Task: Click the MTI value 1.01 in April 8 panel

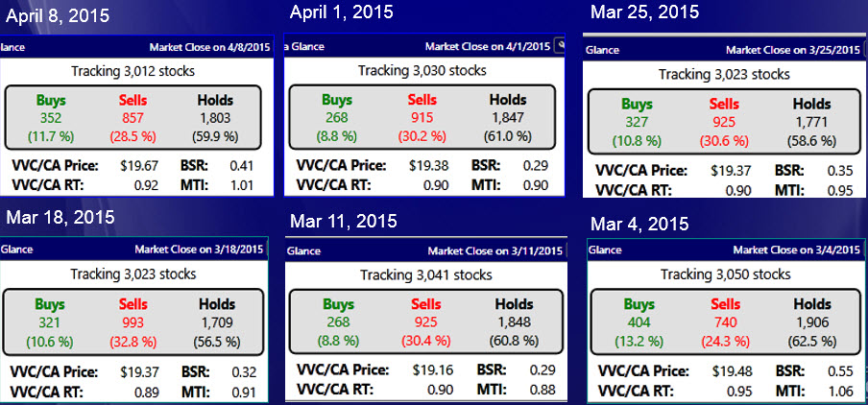Action: click(241, 185)
